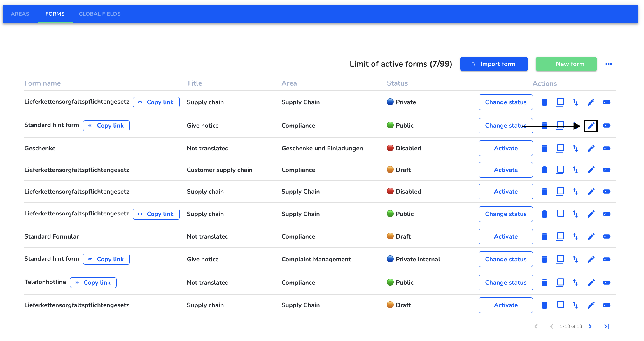Screen dimensions: 644x341
Task: Go to the previous page of forms
Action: [x=552, y=326]
